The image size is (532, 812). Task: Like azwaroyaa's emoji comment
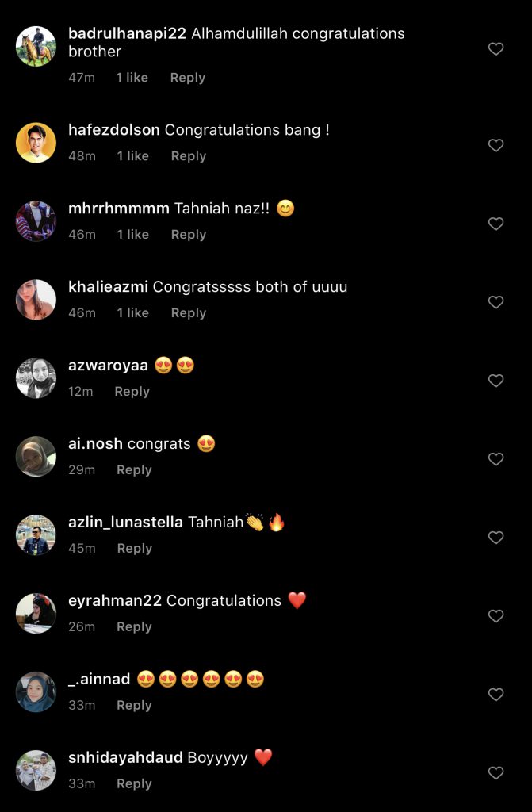496,381
